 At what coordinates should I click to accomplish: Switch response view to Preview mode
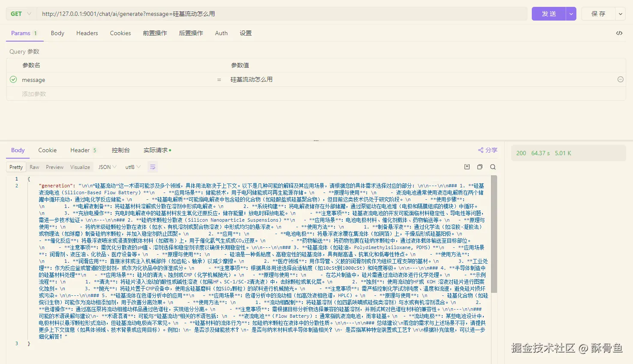pos(54,167)
